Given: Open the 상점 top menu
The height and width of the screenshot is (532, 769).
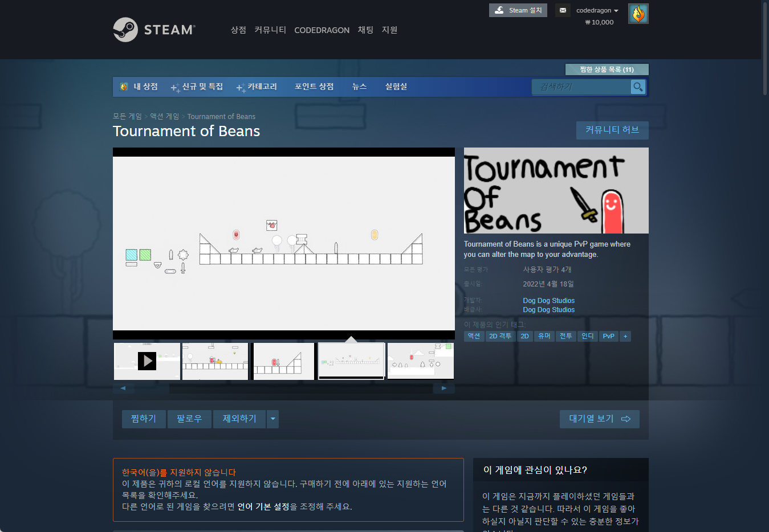Looking at the screenshot, I should tap(238, 30).
